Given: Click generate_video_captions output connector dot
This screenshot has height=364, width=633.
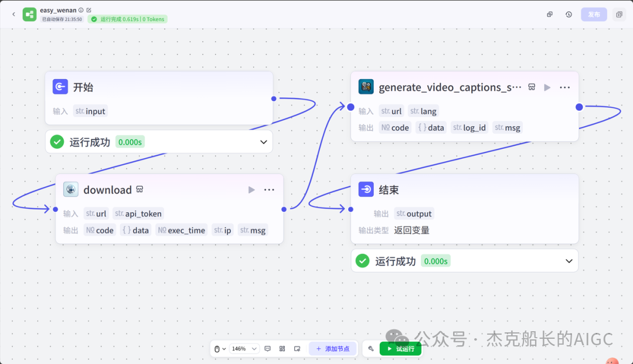Looking at the screenshot, I should coord(579,107).
